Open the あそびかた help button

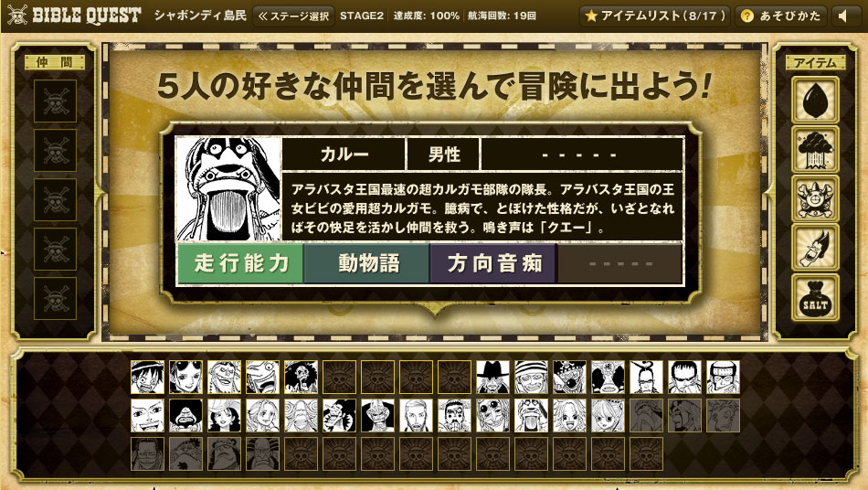click(x=780, y=16)
